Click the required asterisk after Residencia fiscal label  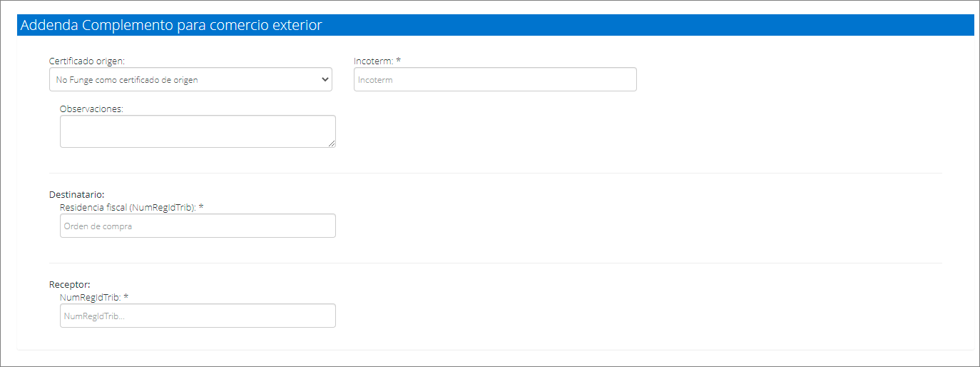[x=201, y=208]
